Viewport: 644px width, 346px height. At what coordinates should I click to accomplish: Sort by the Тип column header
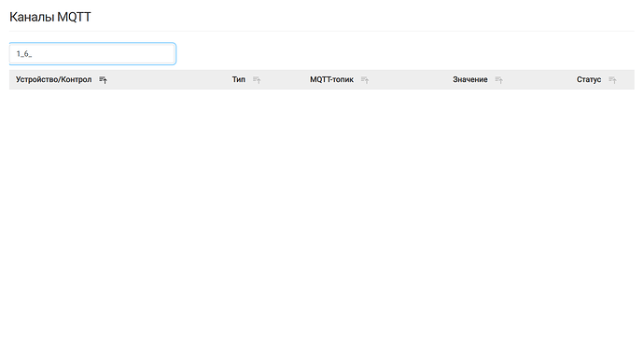pos(239,79)
